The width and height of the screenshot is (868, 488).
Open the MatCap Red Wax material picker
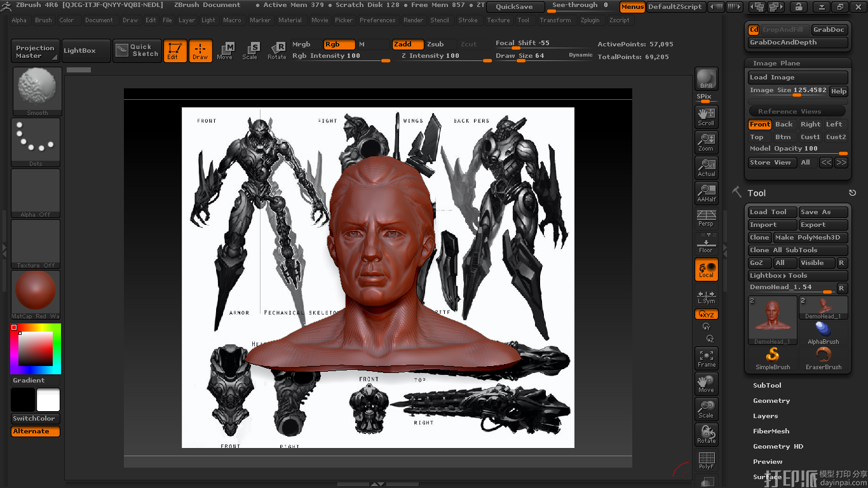pyautogui.click(x=36, y=295)
